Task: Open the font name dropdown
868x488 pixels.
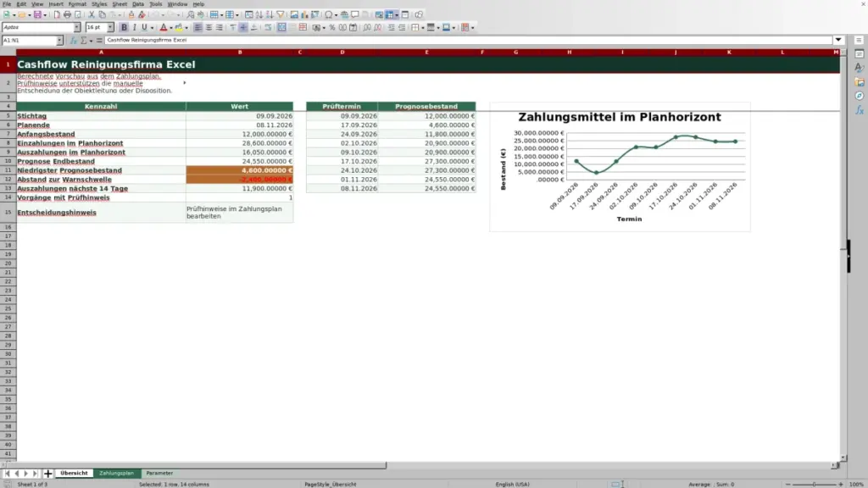Action: [x=77, y=28]
